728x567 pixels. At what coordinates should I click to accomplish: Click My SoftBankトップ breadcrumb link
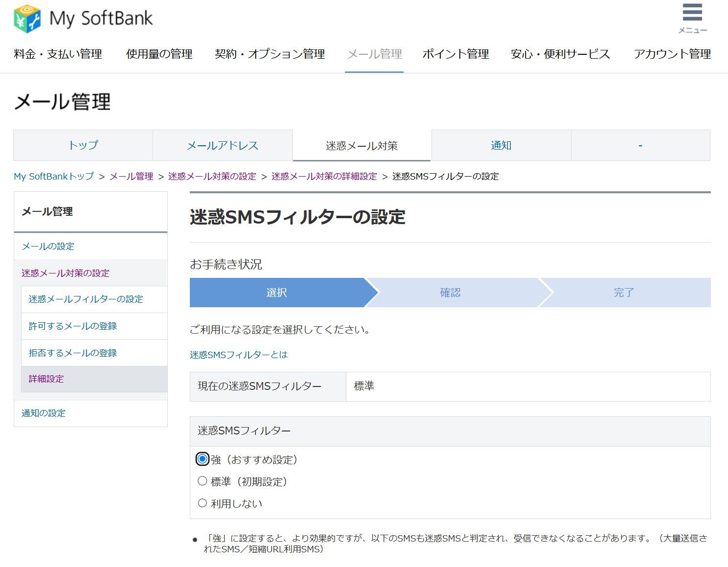[54, 176]
